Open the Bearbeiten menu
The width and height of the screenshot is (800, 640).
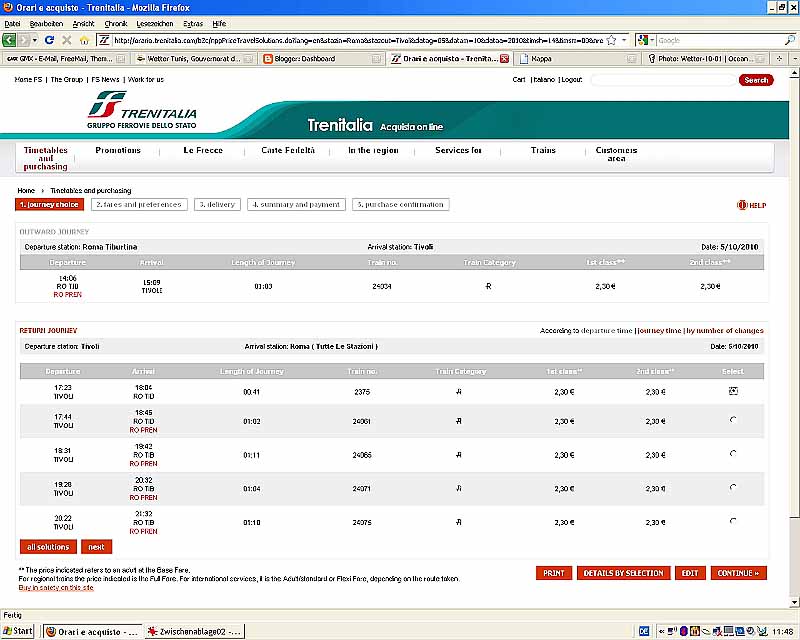46,23
